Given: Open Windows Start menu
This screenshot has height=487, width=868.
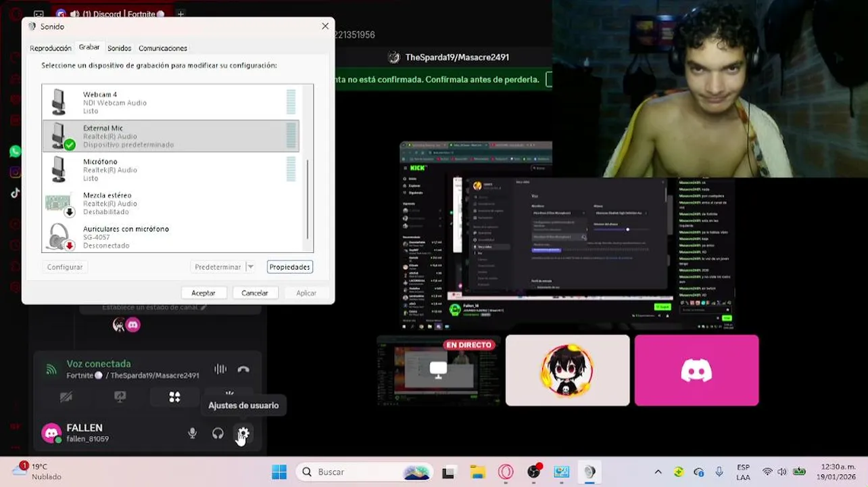Looking at the screenshot, I should click(x=279, y=471).
